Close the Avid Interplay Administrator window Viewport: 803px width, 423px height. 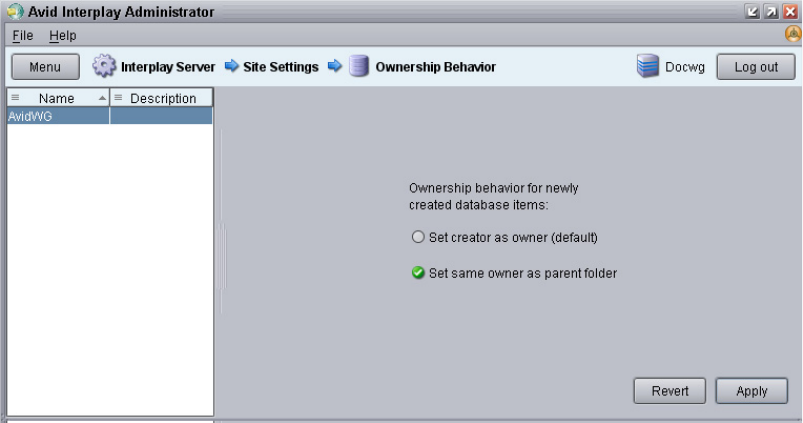pos(790,11)
